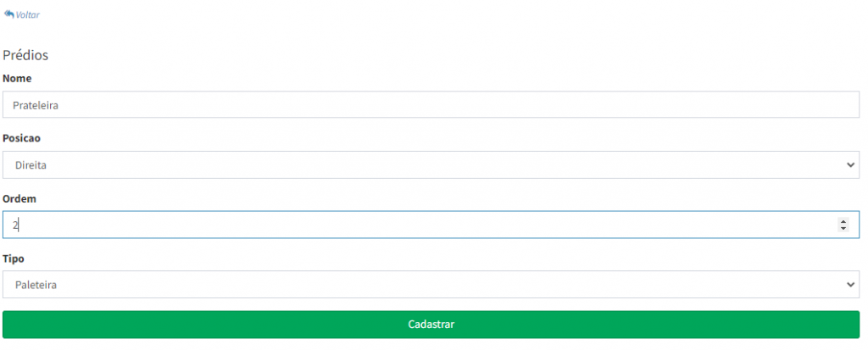The height and width of the screenshot is (350, 868).
Task: Click the Posicao dropdown chevron arrow
Action: [x=851, y=165]
